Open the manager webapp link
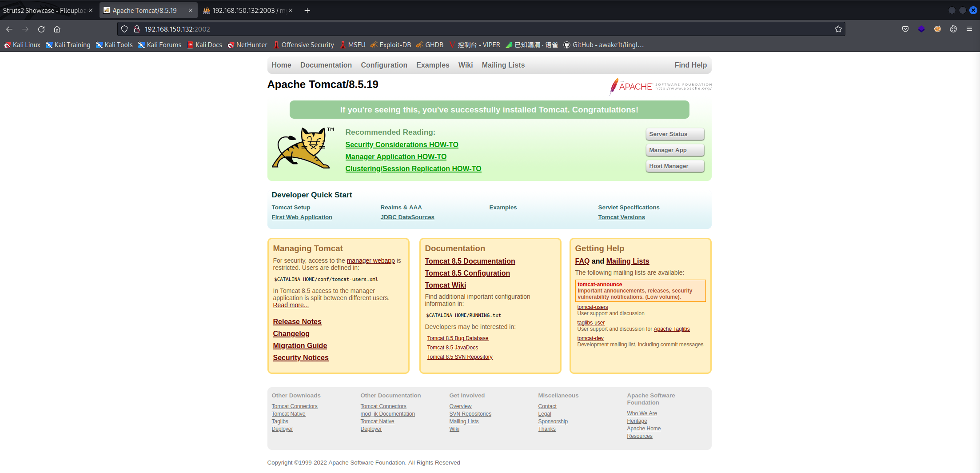Screen dimensions: 980x473 click(x=370, y=261)
